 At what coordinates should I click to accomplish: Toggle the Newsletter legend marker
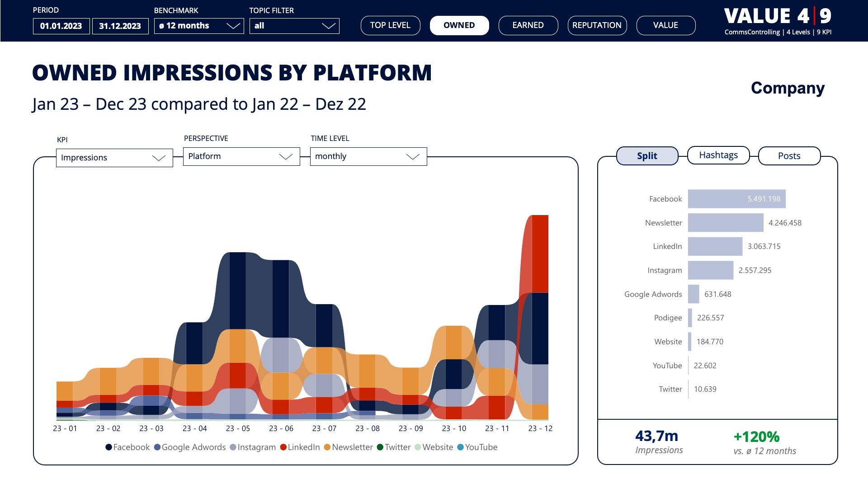click(327, 447)
